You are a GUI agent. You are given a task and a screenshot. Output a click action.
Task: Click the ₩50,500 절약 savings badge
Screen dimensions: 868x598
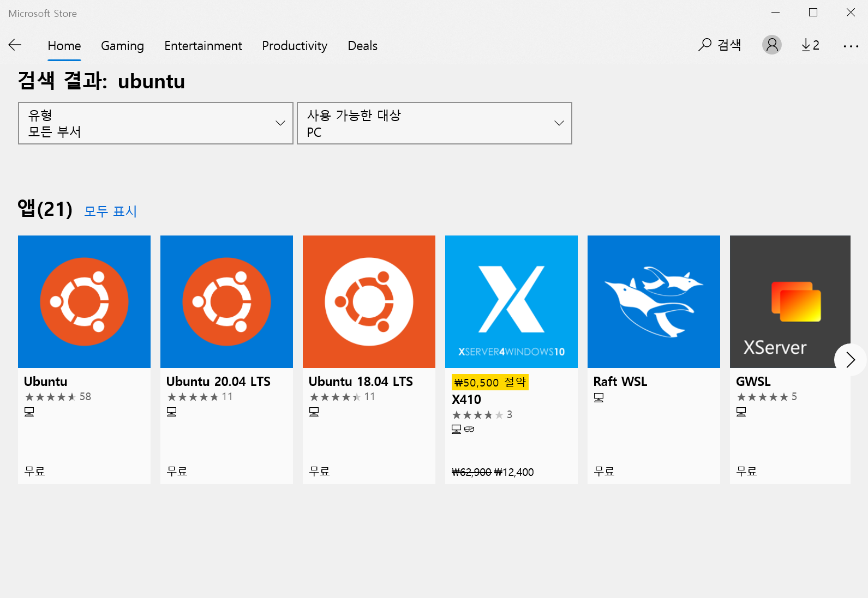(490, 382)
